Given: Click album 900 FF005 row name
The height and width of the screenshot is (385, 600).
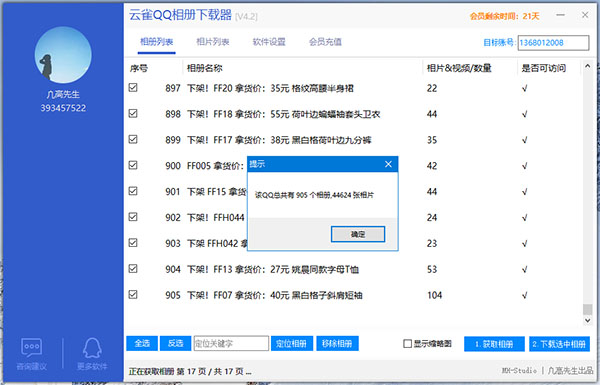Looking at the screenshot, I should [x=215, y=166].
